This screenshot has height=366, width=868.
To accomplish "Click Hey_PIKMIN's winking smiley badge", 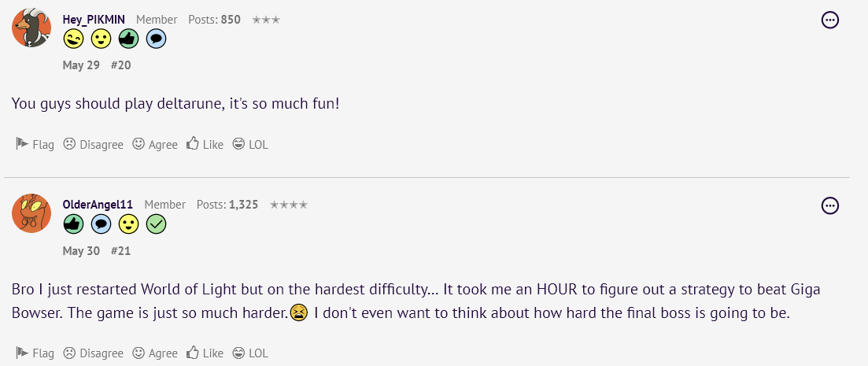I will coord(73,39).
